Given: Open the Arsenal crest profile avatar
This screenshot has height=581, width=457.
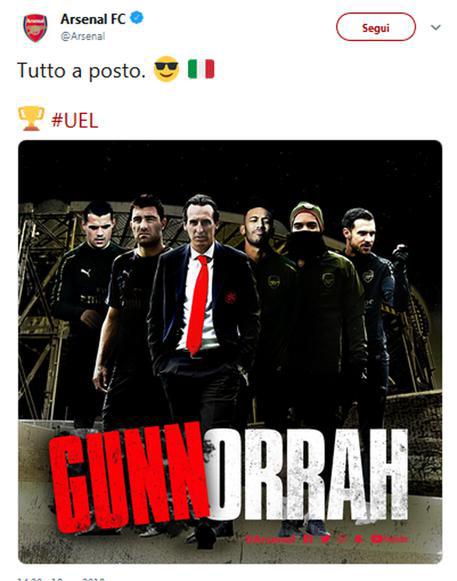Looking at the screenshot, I should click(35, 28).
